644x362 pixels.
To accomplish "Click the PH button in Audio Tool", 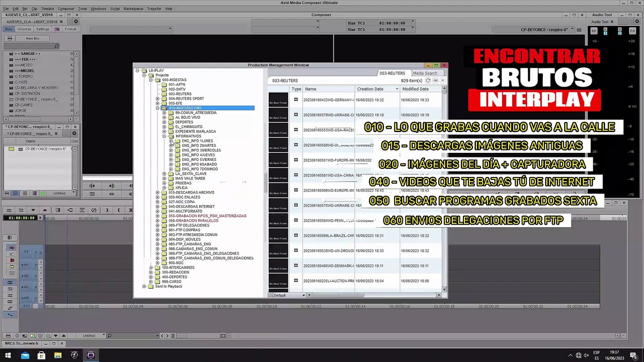I will coord(633,31).
